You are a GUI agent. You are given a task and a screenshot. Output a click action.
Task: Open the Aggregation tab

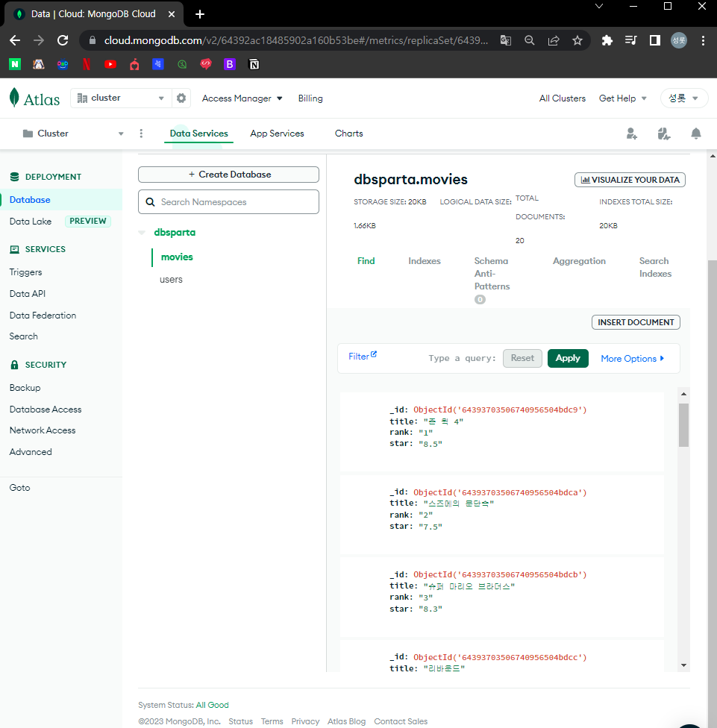tap(579, 261)
